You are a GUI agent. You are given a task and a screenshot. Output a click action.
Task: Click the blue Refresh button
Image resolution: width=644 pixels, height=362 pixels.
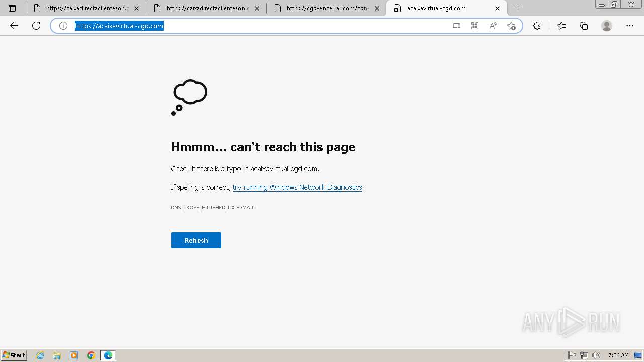196,240
